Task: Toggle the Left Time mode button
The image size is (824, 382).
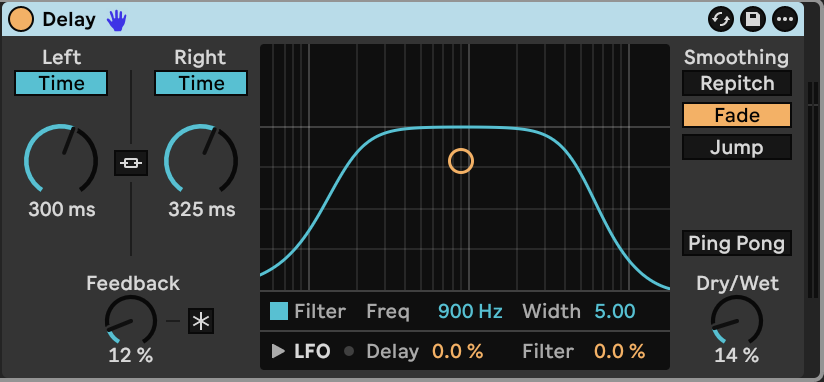Action: [x=61, y=83]
